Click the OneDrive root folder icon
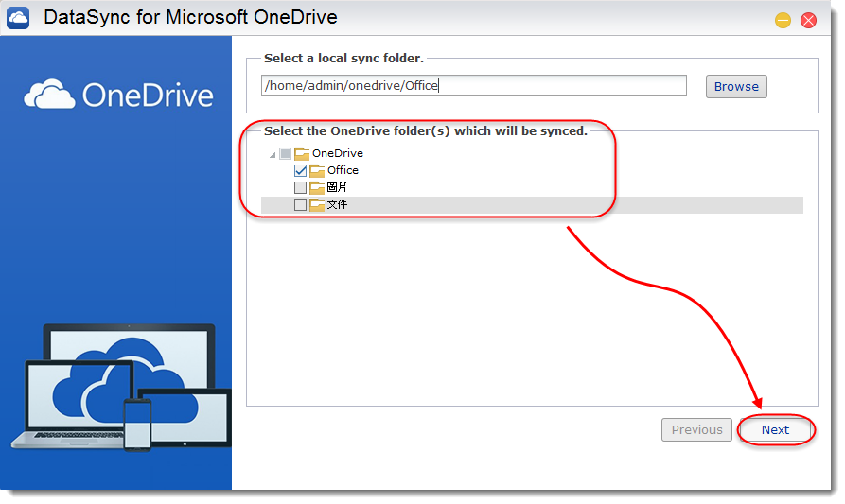 302,154
